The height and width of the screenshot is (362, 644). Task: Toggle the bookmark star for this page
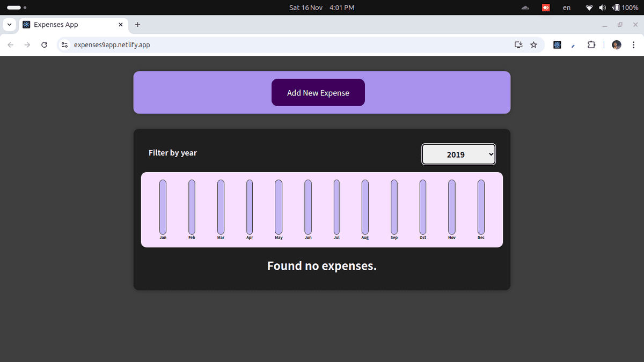(533, 45)
